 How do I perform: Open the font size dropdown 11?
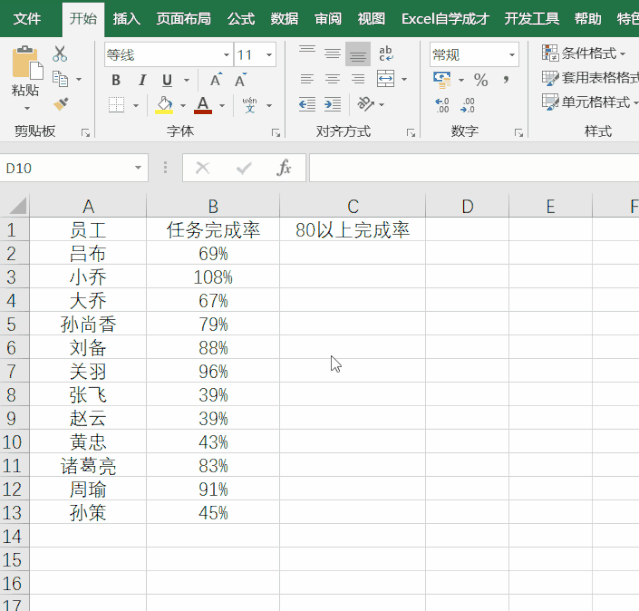[x=269, y=55]
